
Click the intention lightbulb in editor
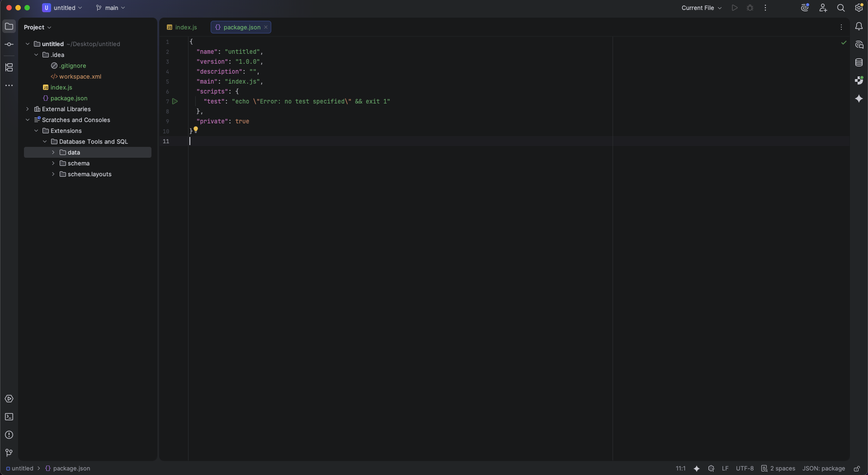(x=196, y=130)
